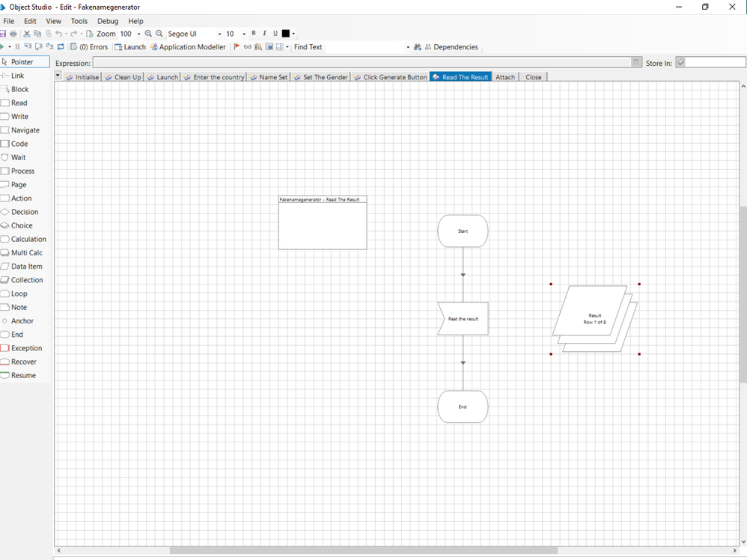This screenshot has width=747, height=560.
Task: Click the green Run (Go) icon
Action: tap(2, 46)
